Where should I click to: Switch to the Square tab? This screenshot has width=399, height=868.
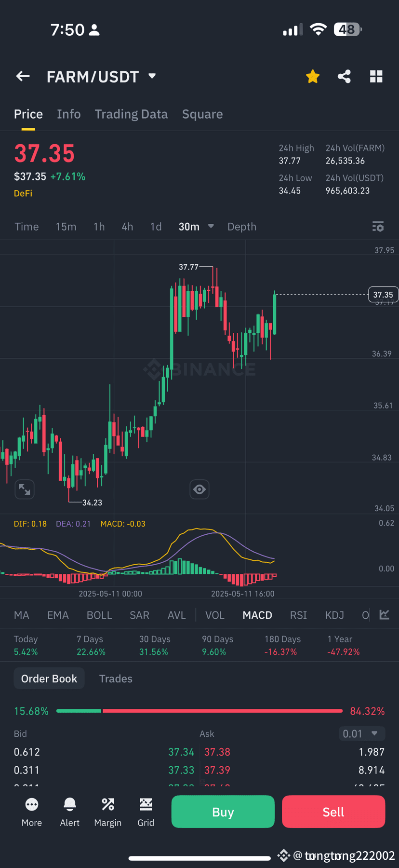point(202,114)
